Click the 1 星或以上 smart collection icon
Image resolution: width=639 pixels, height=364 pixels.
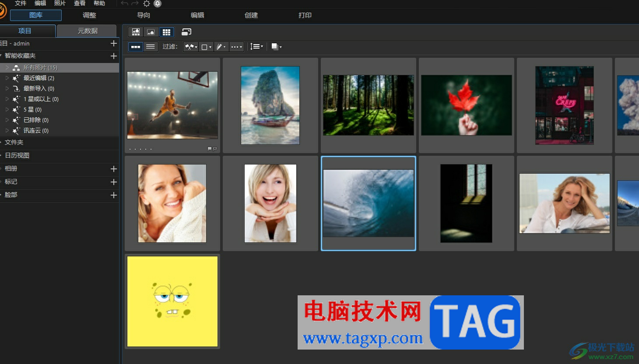[16, 99]
